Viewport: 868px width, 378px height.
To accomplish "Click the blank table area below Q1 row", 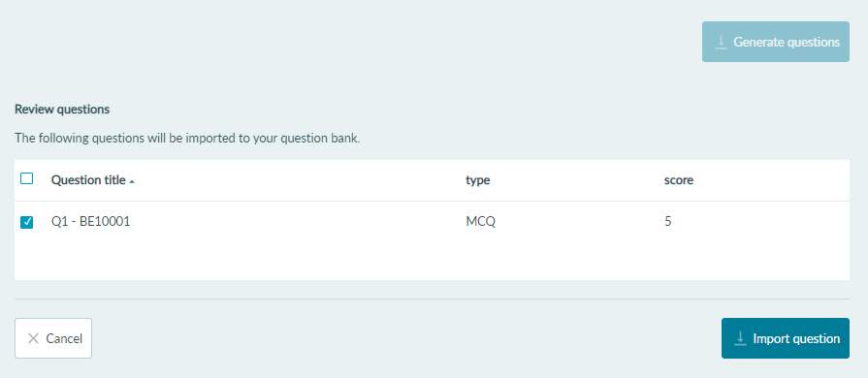I will 432,262.
